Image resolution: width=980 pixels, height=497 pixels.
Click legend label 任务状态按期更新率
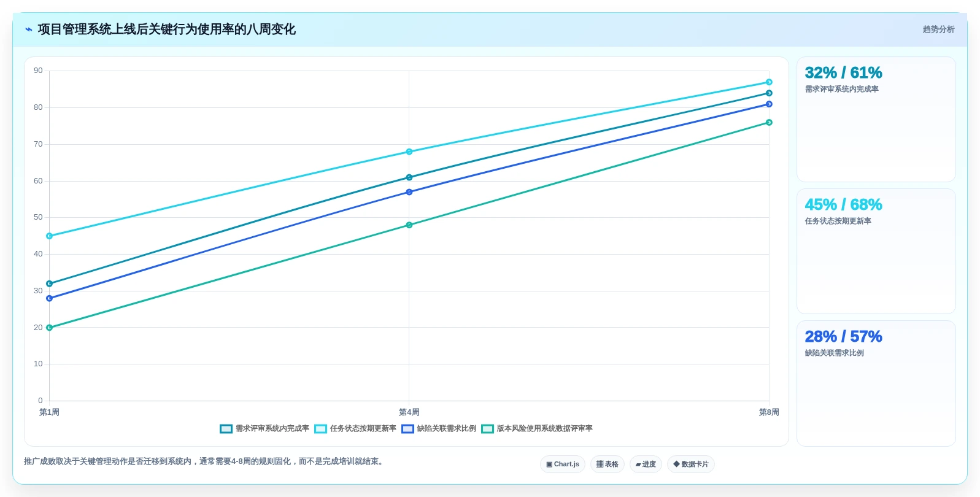(x=363, y=429)
